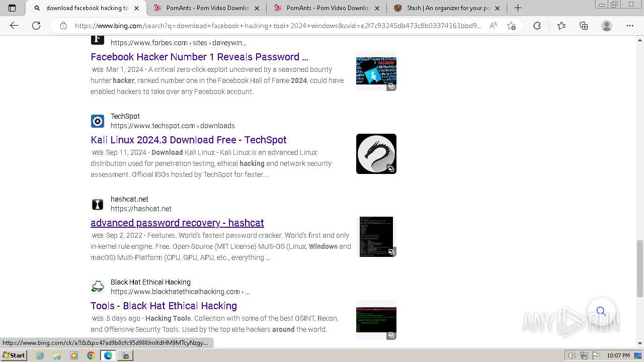View site information padlock icon
Viewport: 644px width, 362px height.
[x=63, y=26]
